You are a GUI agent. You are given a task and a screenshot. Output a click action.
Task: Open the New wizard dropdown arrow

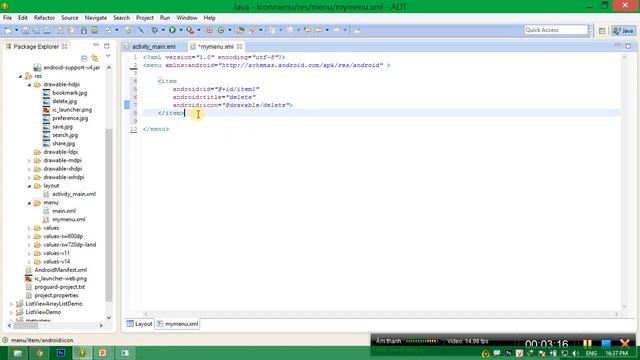(16, 30)
